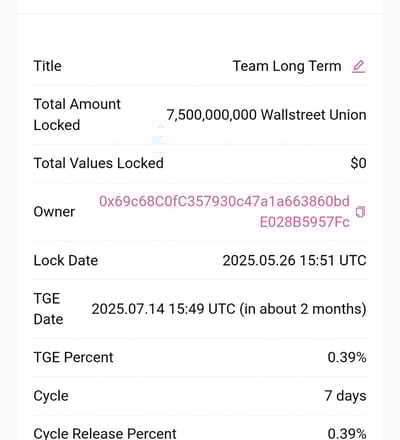Click the 7,500,000,000 Wallstreet Union amount

266,115
